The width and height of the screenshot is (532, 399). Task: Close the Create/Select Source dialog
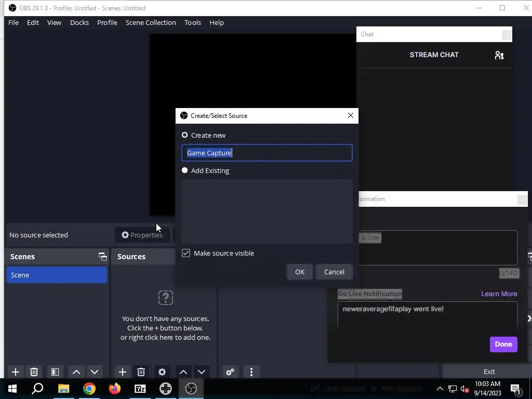(351, 116)
